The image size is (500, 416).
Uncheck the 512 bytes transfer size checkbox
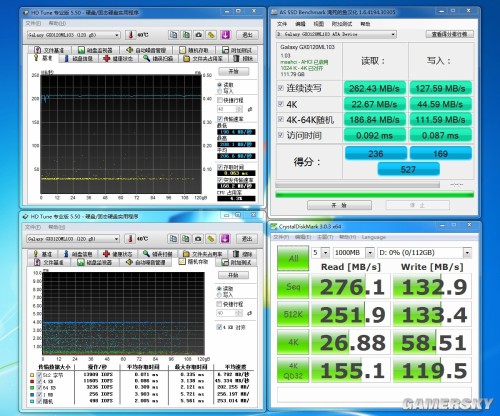(39, 375)
